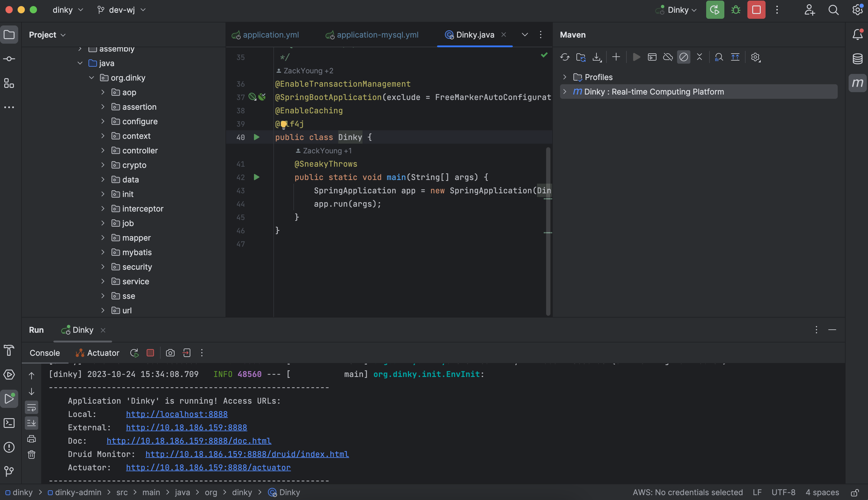Click Maven Download Sources icon

click(x=597, y=57)
